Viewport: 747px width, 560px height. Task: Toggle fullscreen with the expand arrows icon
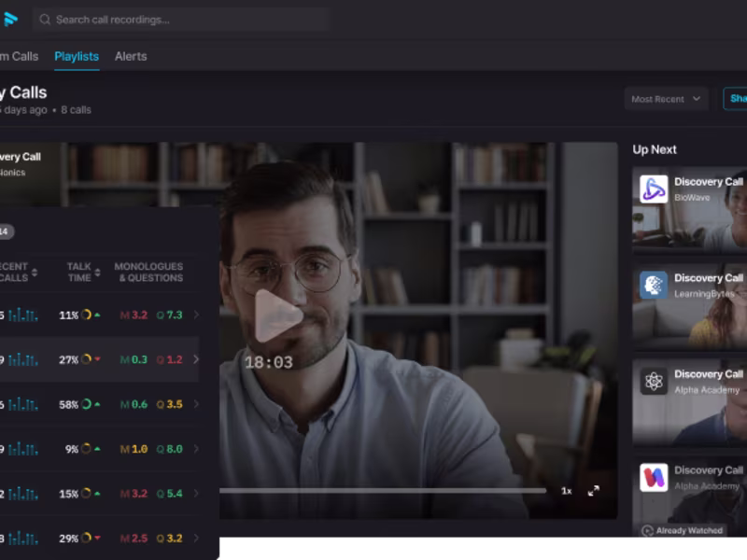click(593, 491)
